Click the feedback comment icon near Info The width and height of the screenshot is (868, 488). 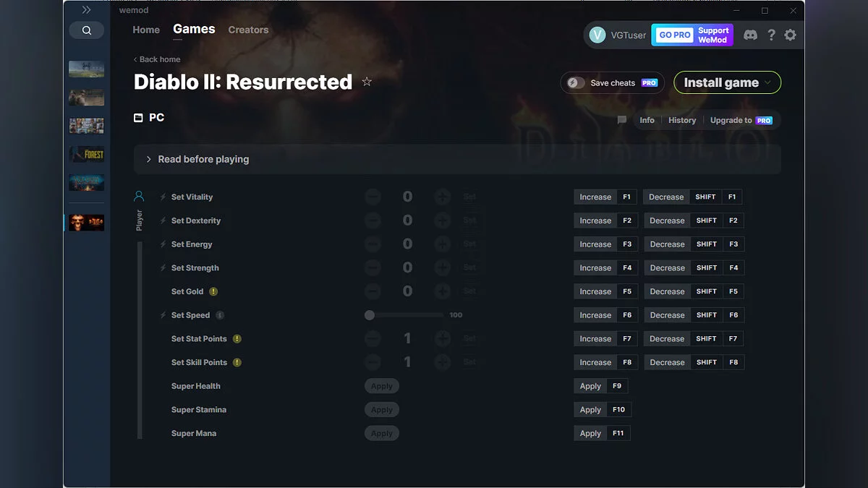621,120
